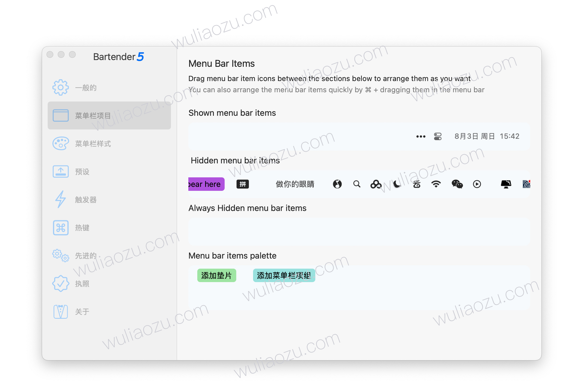
Task: Select the crescent moon Focus icon
Action: point(397,184)
